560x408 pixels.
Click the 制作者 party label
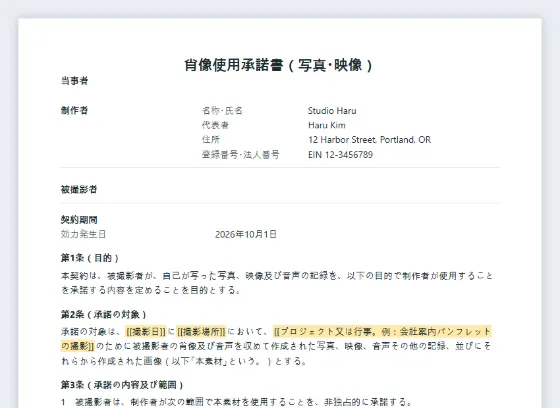tap(74, 110)
